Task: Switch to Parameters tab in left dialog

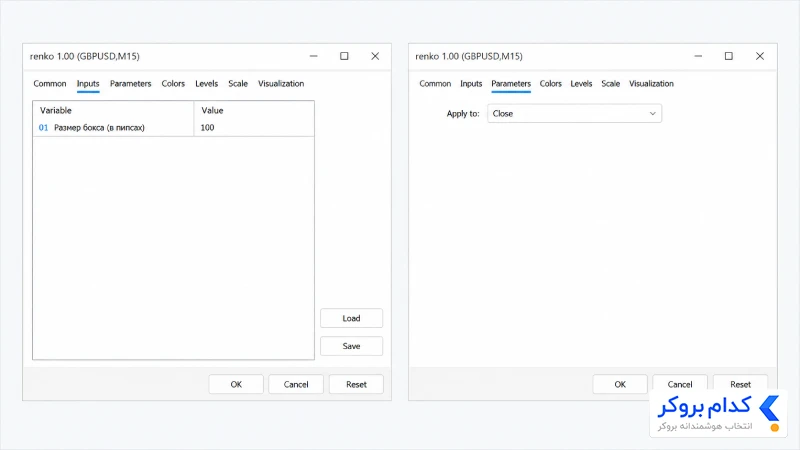Action: [x=131, y=84]
